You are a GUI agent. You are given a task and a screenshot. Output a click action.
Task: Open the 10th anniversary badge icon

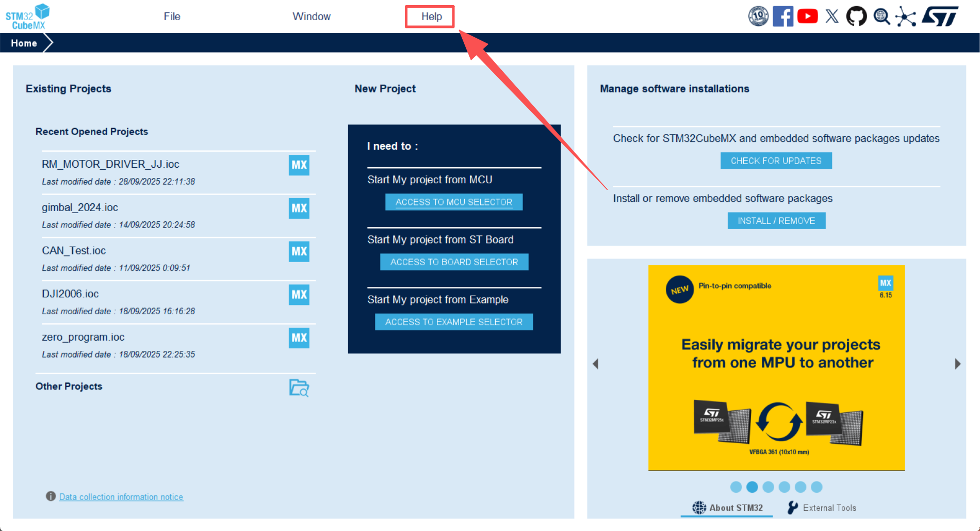pyautogui.click(x=758, y=17)
